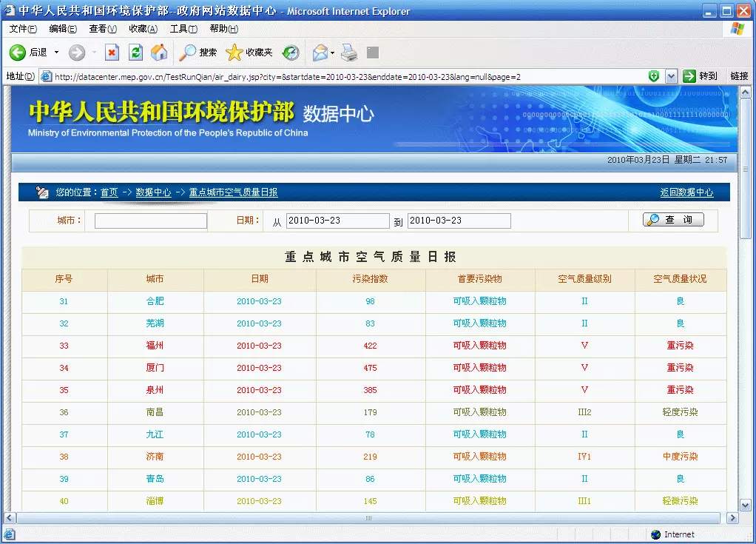756x544 pixels.
Task: Focus the 城市 city input field
Action: pyautogui.click(x=151, y=221)
